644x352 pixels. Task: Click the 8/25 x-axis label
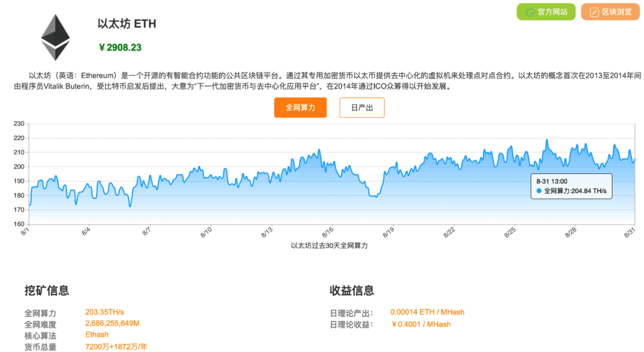pyautogui.click(x=510, y=233)
